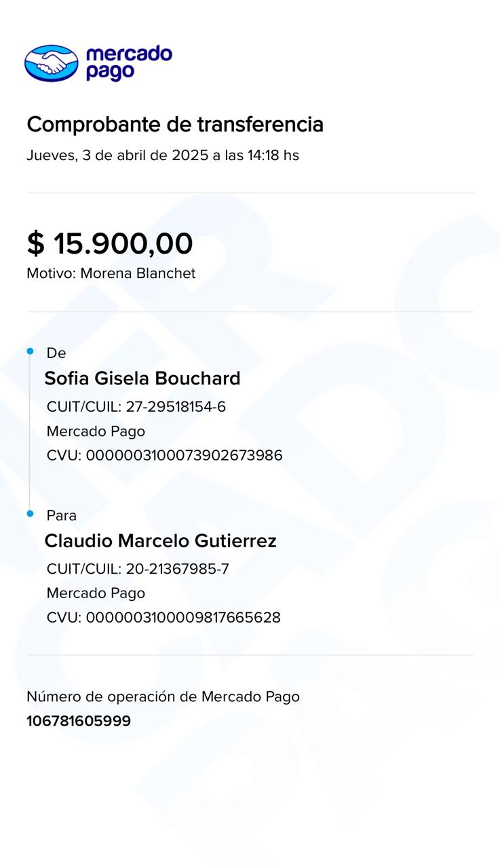Viewport: 500px width, 868px height.
Task: Select the recipient CVU ending in 665628
Action: coord(164,618)
